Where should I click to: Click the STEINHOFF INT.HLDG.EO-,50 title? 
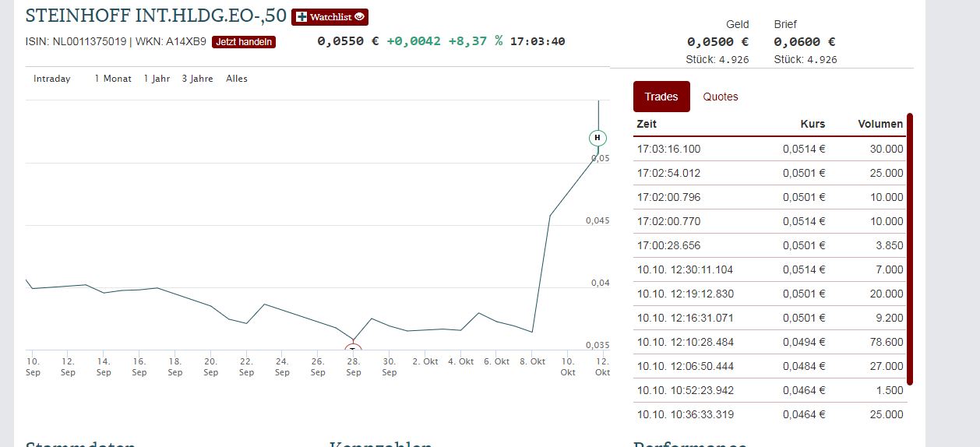point(156,16)
